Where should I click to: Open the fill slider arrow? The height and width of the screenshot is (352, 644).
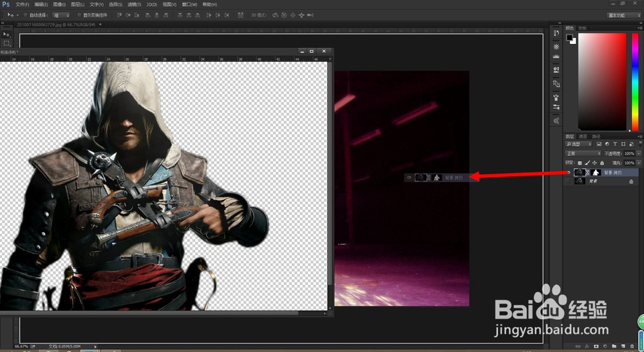tap(639, 163)
